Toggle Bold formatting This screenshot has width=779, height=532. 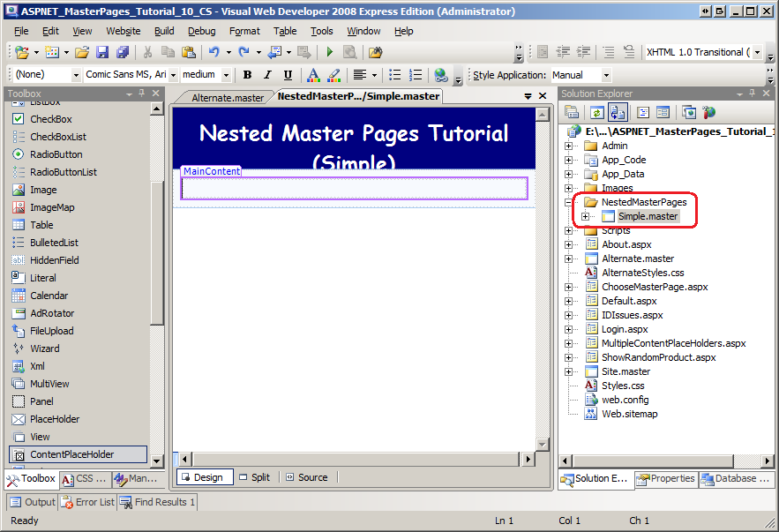tap(247, 75)
